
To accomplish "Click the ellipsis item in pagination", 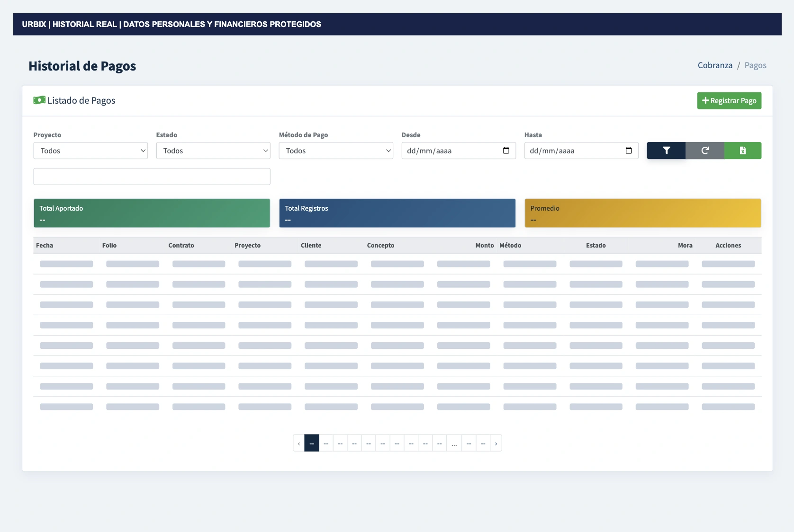I will click(x=454, y=443).
